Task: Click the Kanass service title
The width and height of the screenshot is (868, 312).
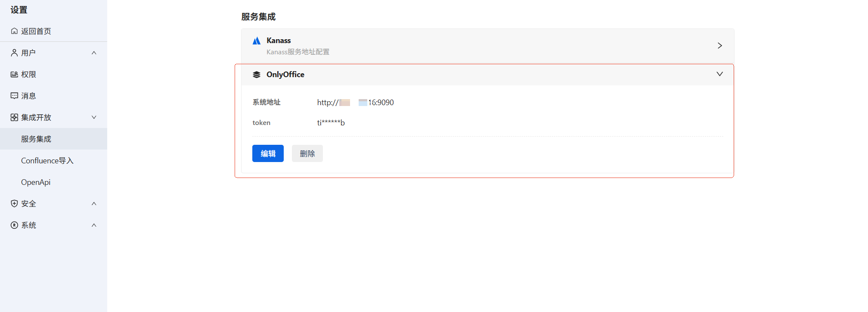Action: coord(279,41)
